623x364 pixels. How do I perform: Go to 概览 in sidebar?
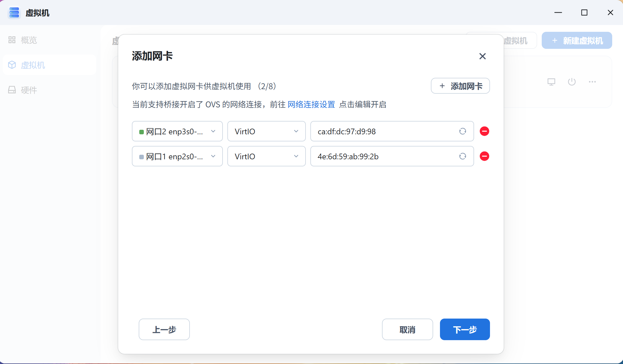coord(29,40)
